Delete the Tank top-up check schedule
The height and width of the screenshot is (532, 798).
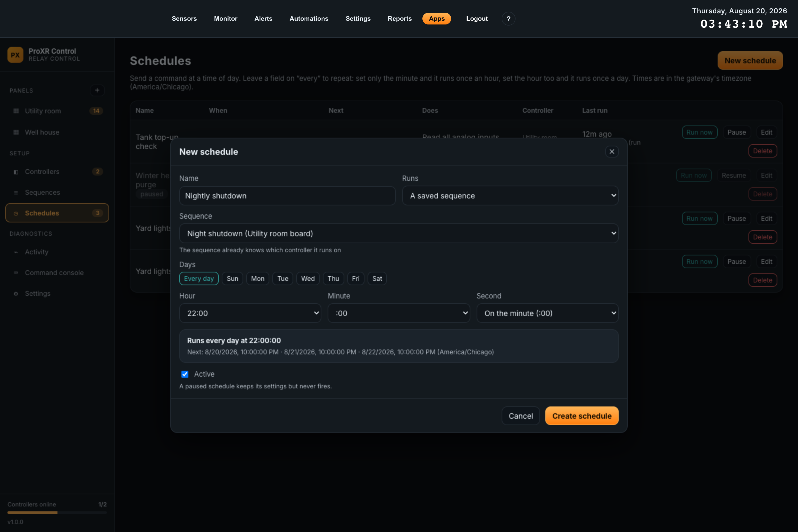click(x=762, y=151)
